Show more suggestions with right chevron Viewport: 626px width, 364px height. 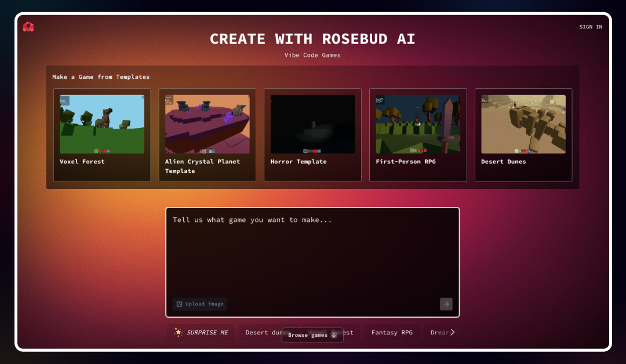pyautogui.click(x=452, y=333)
